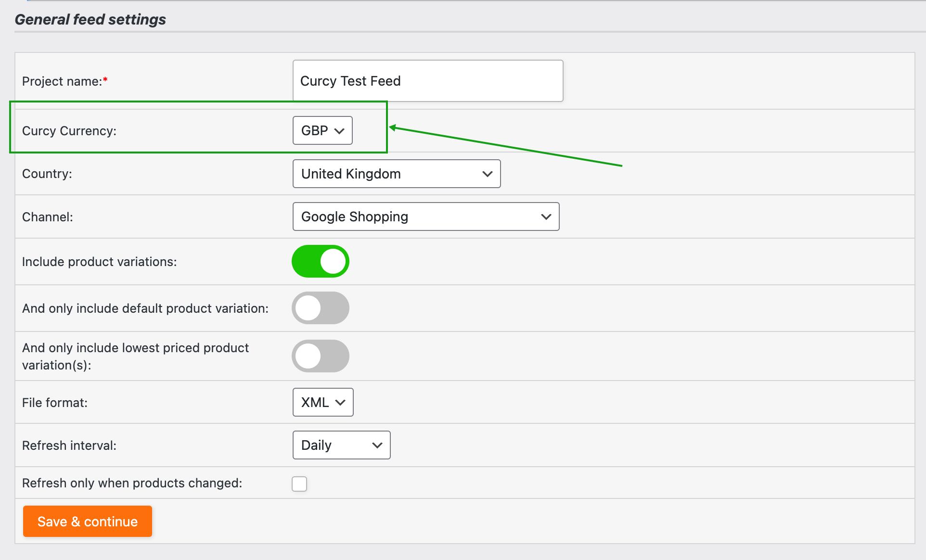This screenshot has height=560, width=926.
Task: Check Refresh only when products changed
Action: [299, 484]
